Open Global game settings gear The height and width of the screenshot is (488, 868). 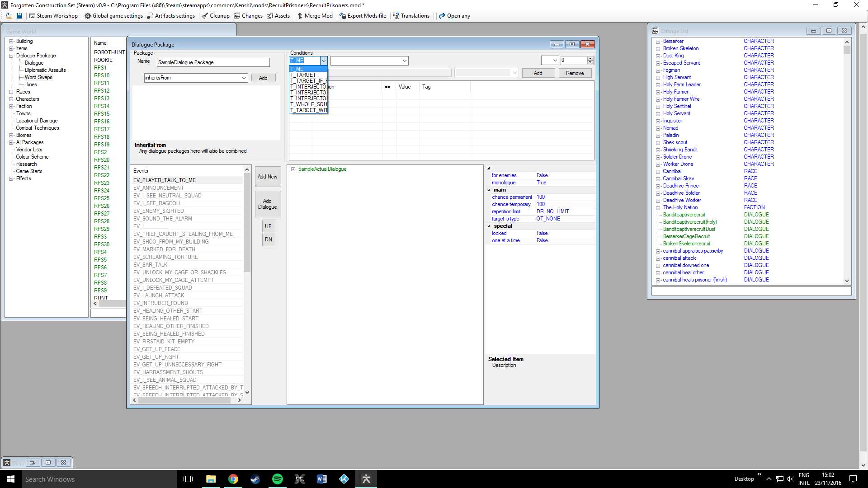coord(114,16)
